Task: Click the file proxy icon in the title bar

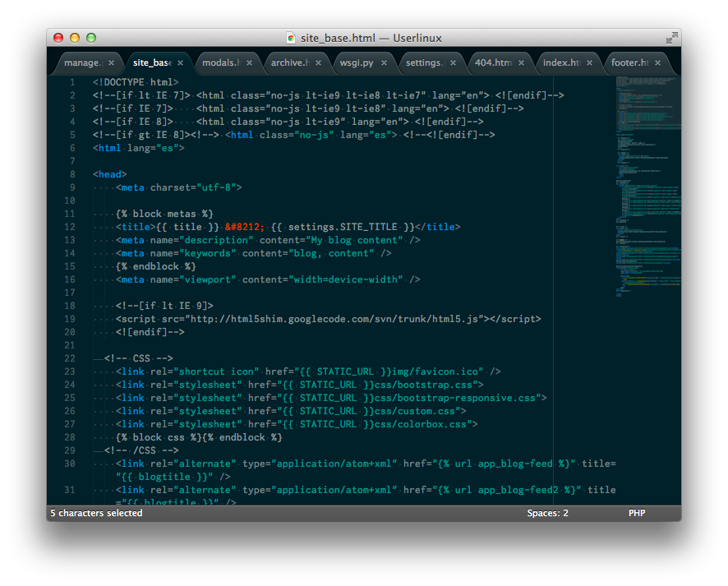Action: 291,38
